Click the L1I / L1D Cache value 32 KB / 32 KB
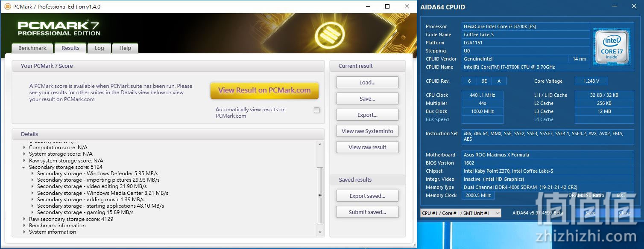 tap(604, 95)
